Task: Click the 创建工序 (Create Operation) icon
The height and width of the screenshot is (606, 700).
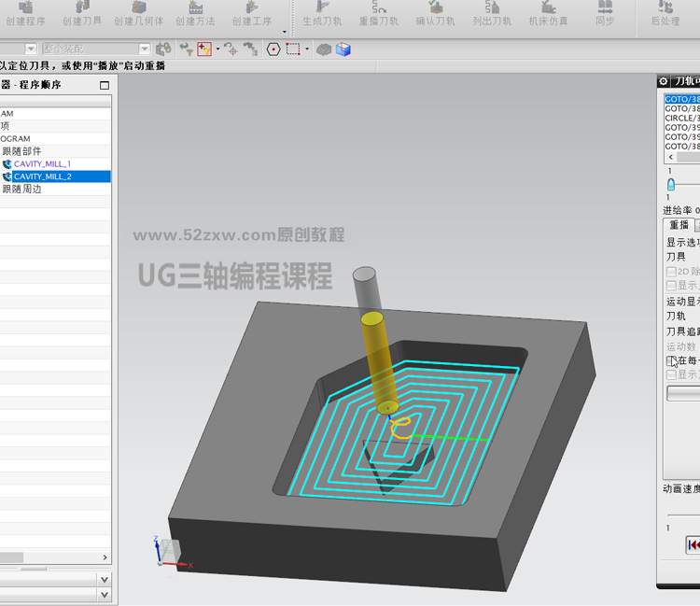Action: click(x=252, y=7)
